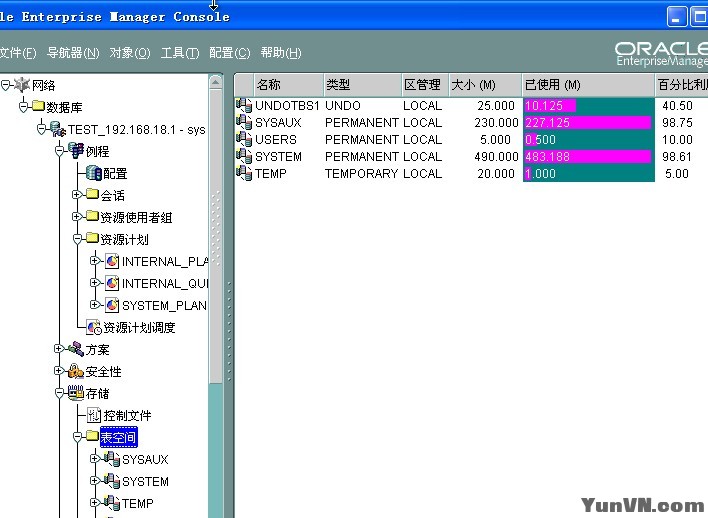Click the SYSAUX used-space bar 227.125

pyautogui.click(x=588, y=122)
